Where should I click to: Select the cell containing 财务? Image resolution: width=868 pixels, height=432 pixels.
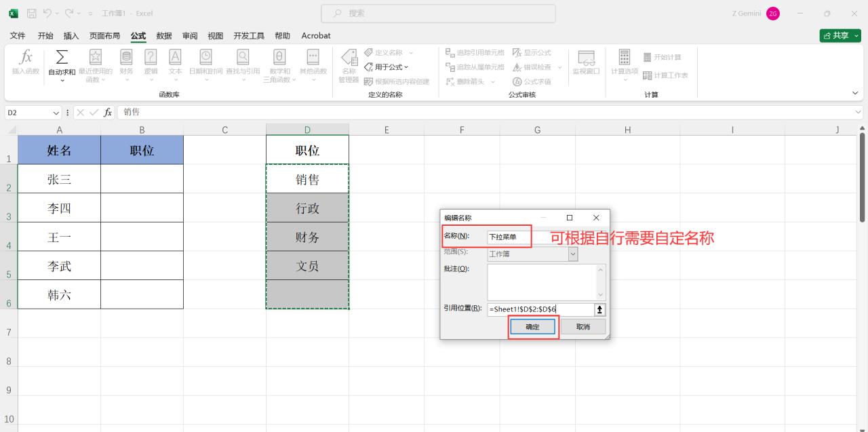click(x=307, y=237)
